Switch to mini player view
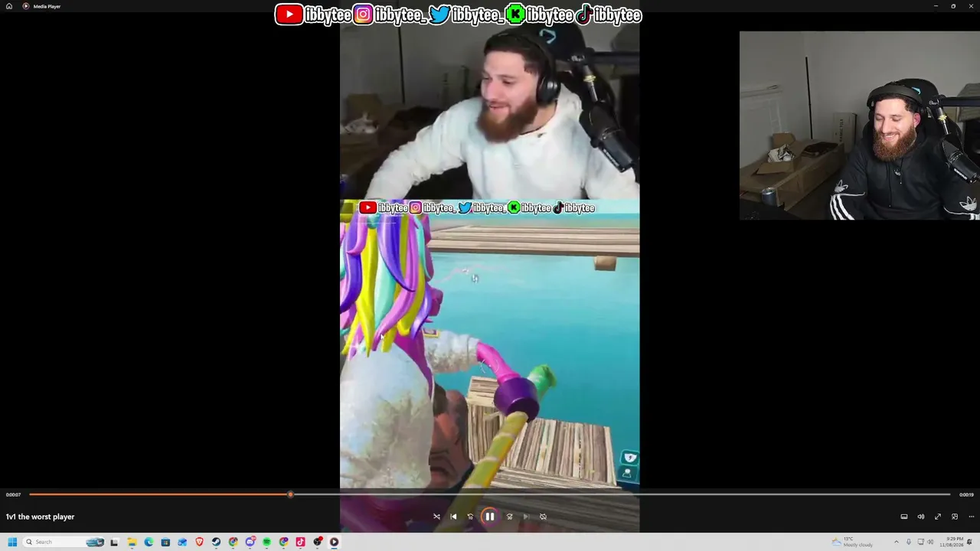 coord(955,517)
